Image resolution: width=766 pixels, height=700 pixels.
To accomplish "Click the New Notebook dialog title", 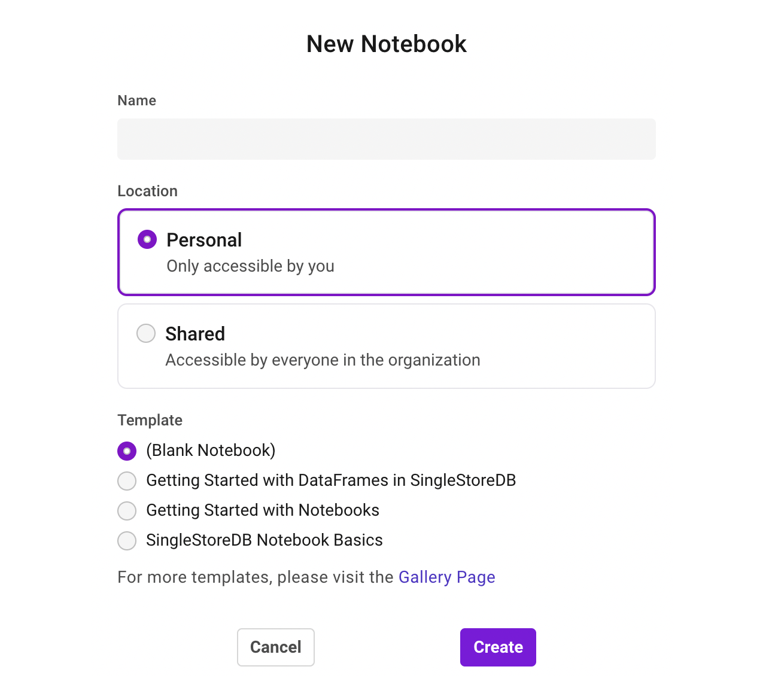I will [386, 43].
